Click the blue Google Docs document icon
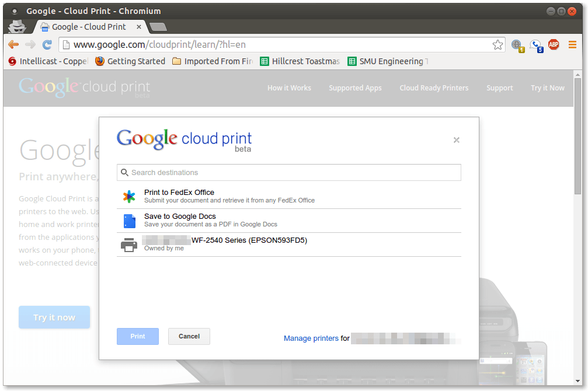588x391 pixels. (129, 220)
